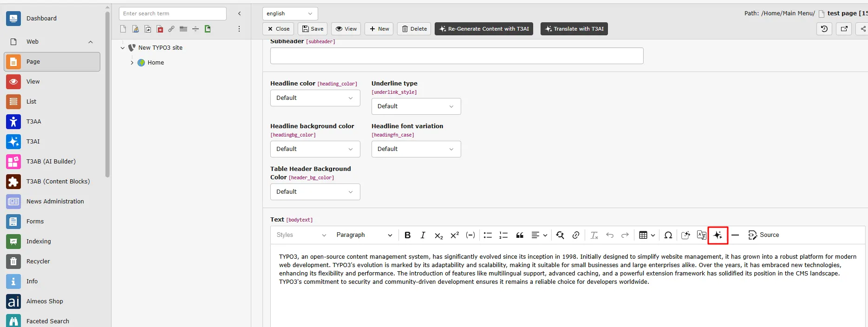
Task: Open the Headline background color dropdown
Action: click(x=315, y=149)
